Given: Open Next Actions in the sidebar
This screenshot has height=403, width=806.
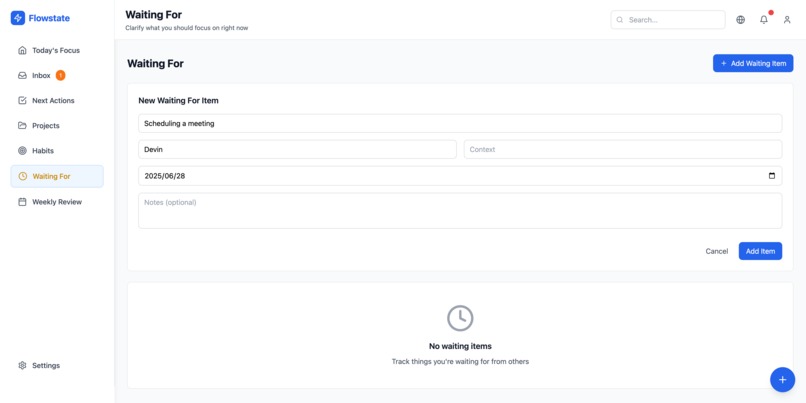Looking at the screenshot, I should click(57, 101).
